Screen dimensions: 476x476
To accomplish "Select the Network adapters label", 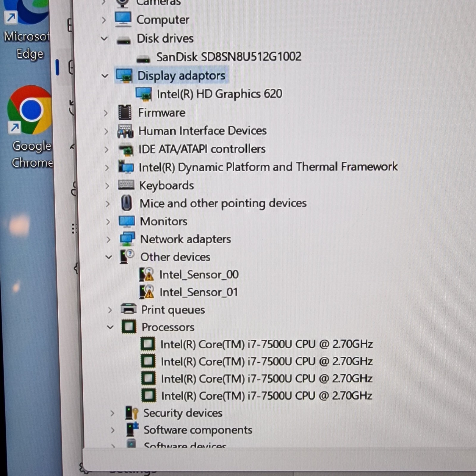I will point(185,239).
